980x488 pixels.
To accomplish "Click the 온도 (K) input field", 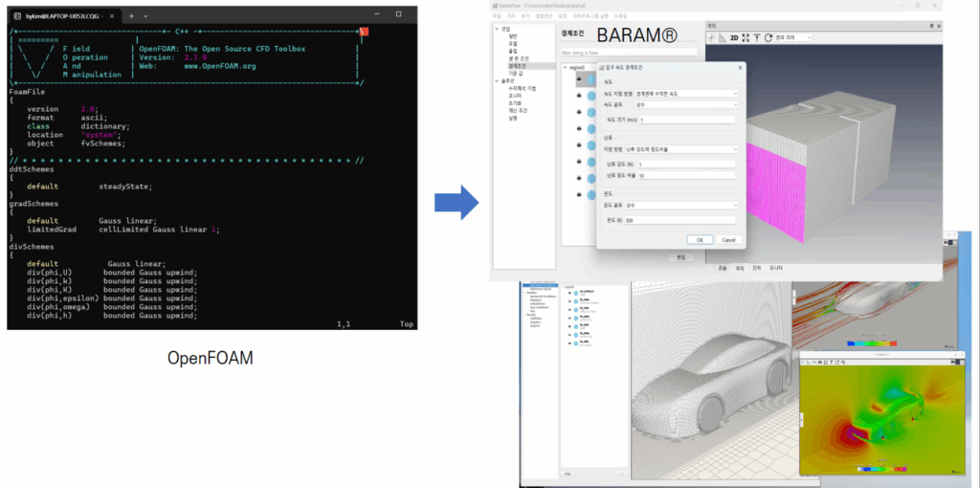I will (679, 220).
